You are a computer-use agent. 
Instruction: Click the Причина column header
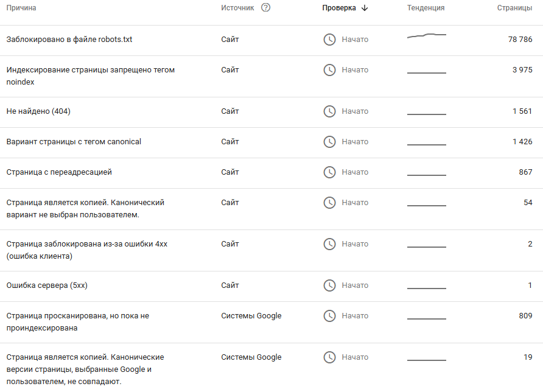(21, 8)
